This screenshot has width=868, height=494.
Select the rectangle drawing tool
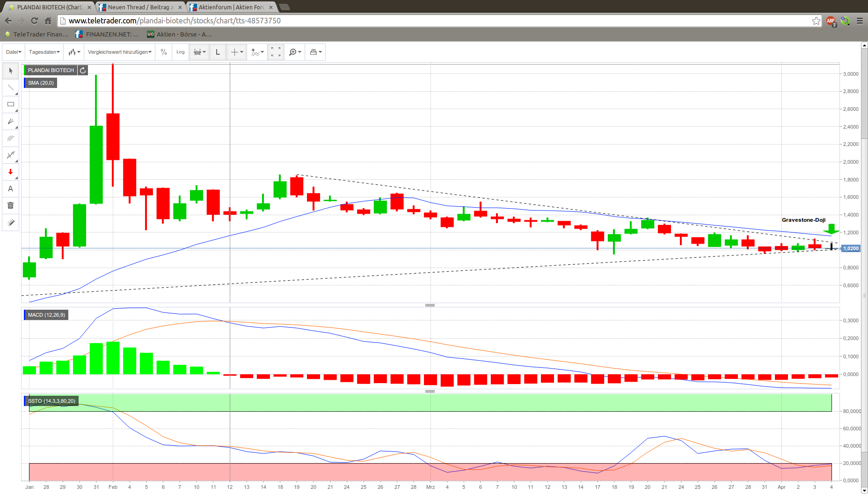point(11,104)
